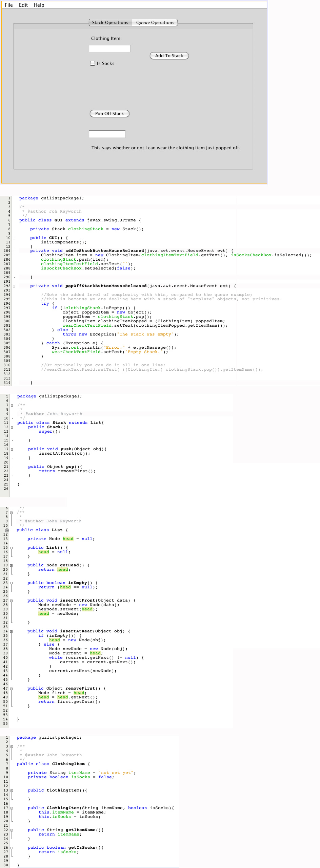Fold the pop method in Stack class

12,467
